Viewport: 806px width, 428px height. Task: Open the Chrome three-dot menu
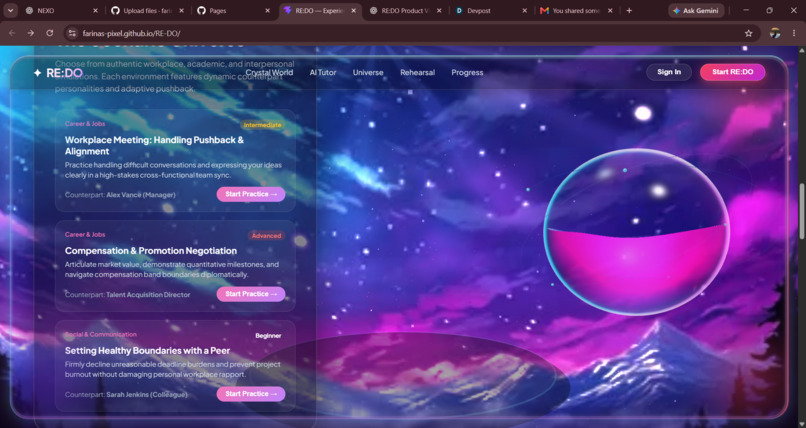coord(794,33)
